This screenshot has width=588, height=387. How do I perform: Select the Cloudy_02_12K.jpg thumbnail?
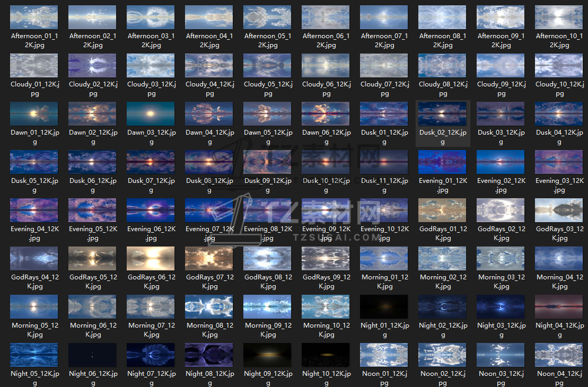92,66
